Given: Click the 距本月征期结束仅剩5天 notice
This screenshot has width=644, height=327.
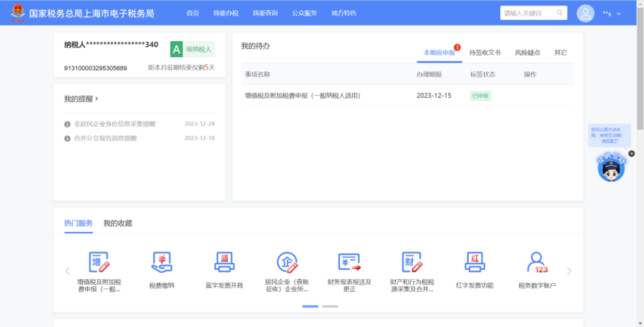Looking at the screenshot, I should (181, 68).
